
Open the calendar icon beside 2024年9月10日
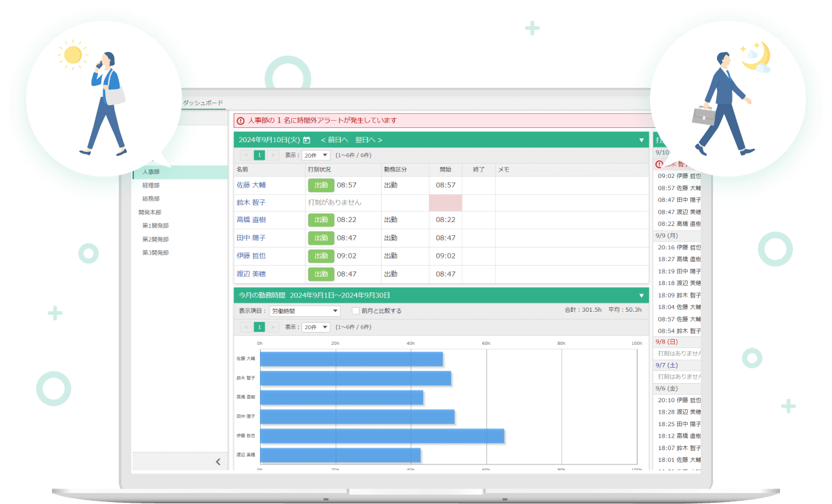pyautogui.click(x=307, y=140)
